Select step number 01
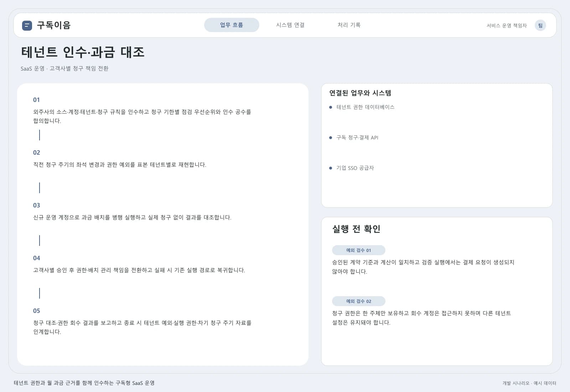The width and height of the screenshot is (570, 392). click(36, 100)
